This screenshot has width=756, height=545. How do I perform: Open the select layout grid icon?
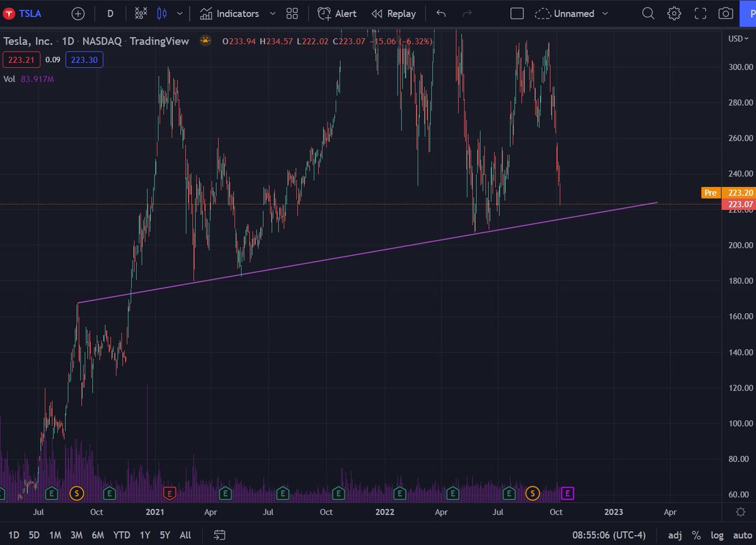click(291, 13)
